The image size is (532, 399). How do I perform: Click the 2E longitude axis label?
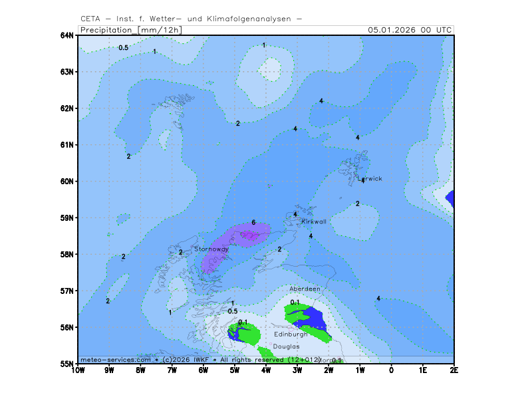pos(454,370)
